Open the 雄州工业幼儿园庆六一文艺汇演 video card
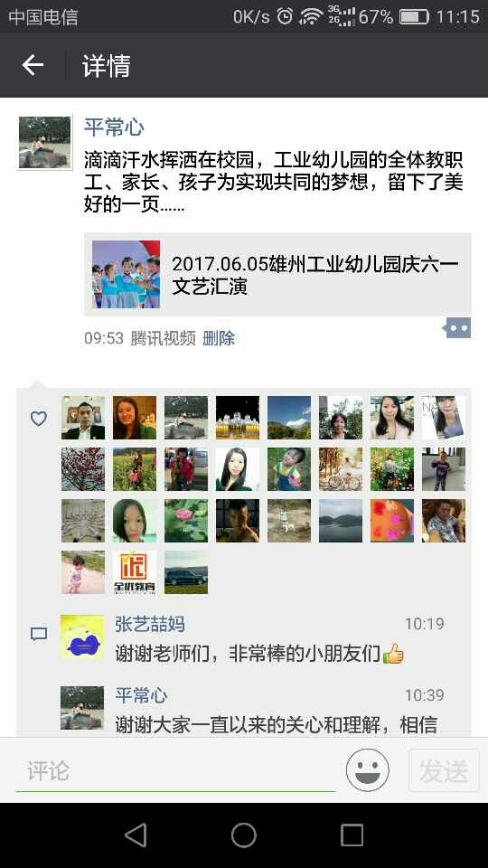Viewport: 488px width, 868px height. click(x=277, y=275)
